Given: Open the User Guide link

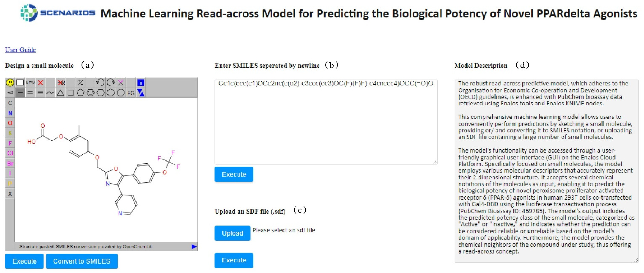Looking at the screenshot, I should pos(20,50).
